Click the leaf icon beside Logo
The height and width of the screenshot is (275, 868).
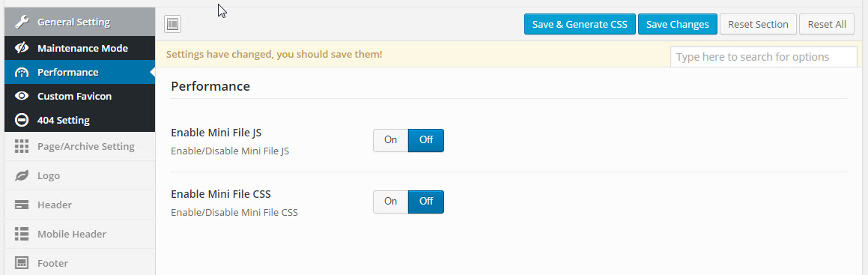[22, 176]
